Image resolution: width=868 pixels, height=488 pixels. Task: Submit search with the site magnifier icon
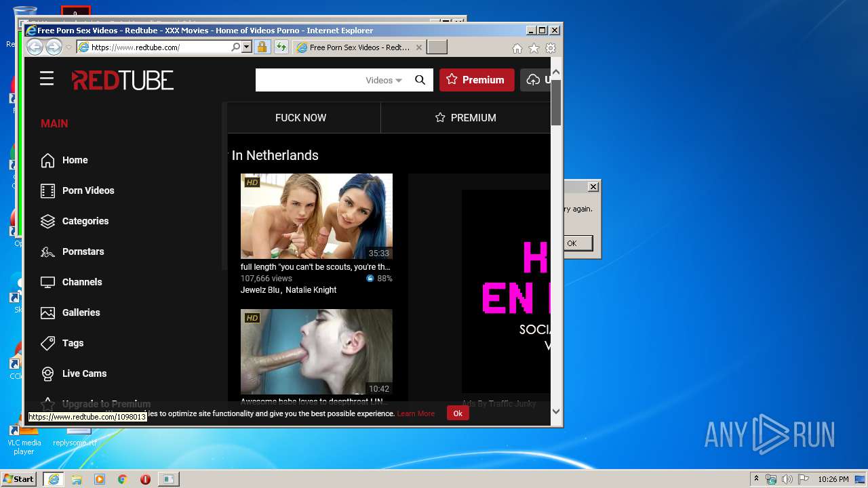420,80
